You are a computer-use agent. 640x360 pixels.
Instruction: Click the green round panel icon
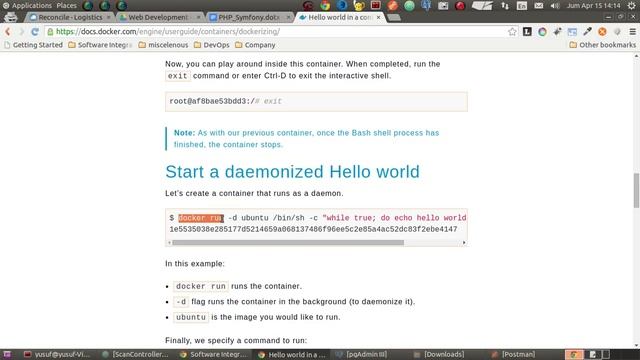(x=409, y=5)
